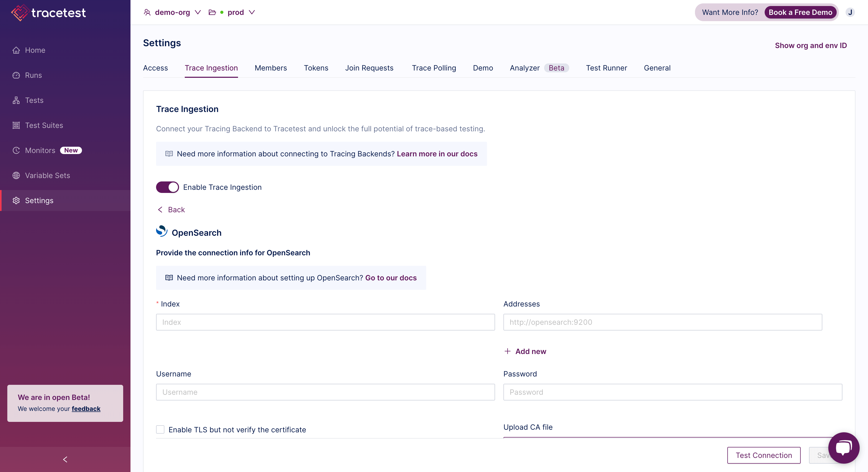Image resolution: width=868 pixels, height=472 pixels.
Task: Click Want More Info? text
Action: point(730,13)
